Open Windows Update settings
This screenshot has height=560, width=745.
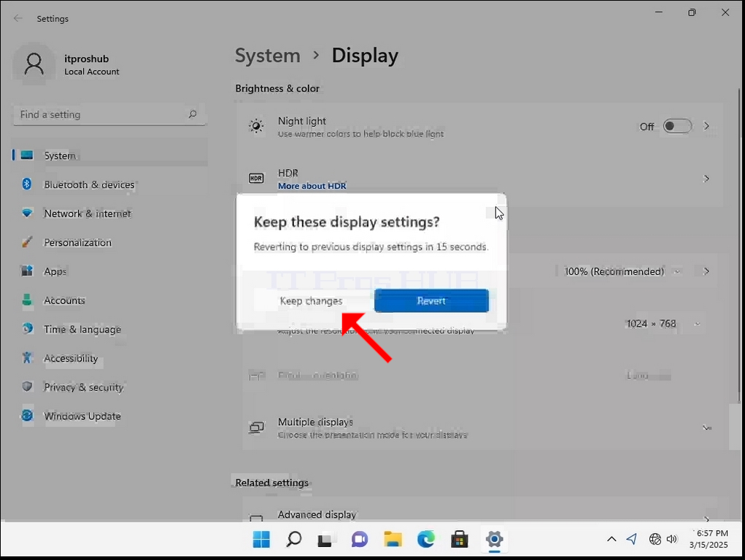(x=110, y=416)
